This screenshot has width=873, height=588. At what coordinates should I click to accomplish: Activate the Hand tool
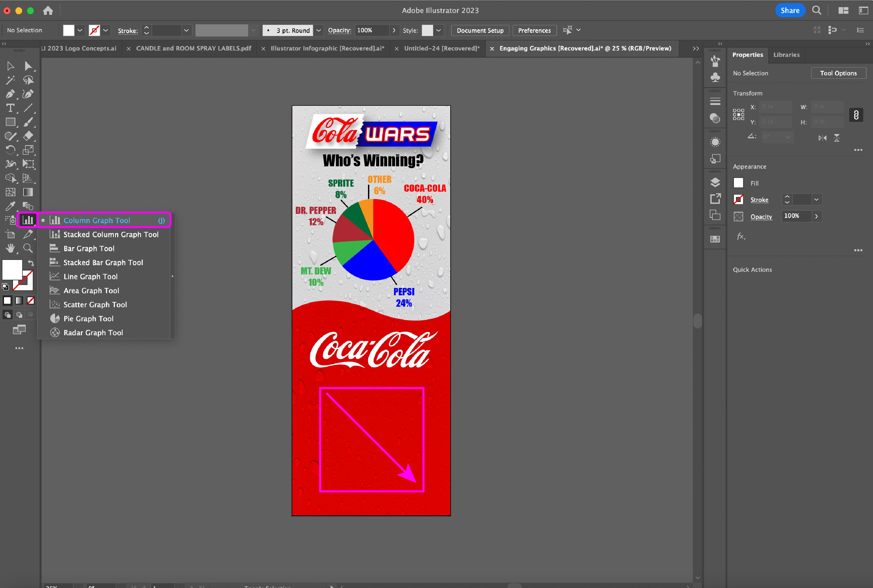(x=10, y=248)
